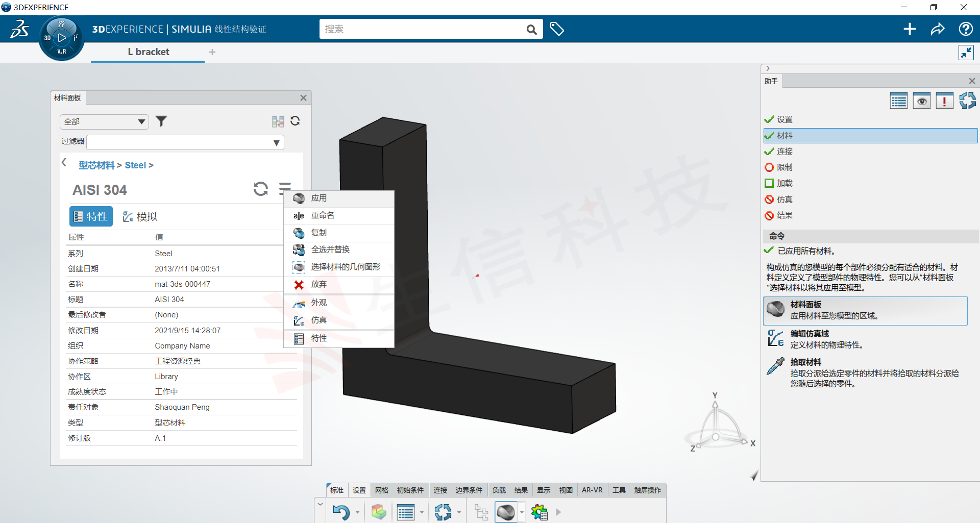The height and width of the screenshot is (523, 980).
Task: Click the XYZ view orientation robot
Action: (720, 424)
